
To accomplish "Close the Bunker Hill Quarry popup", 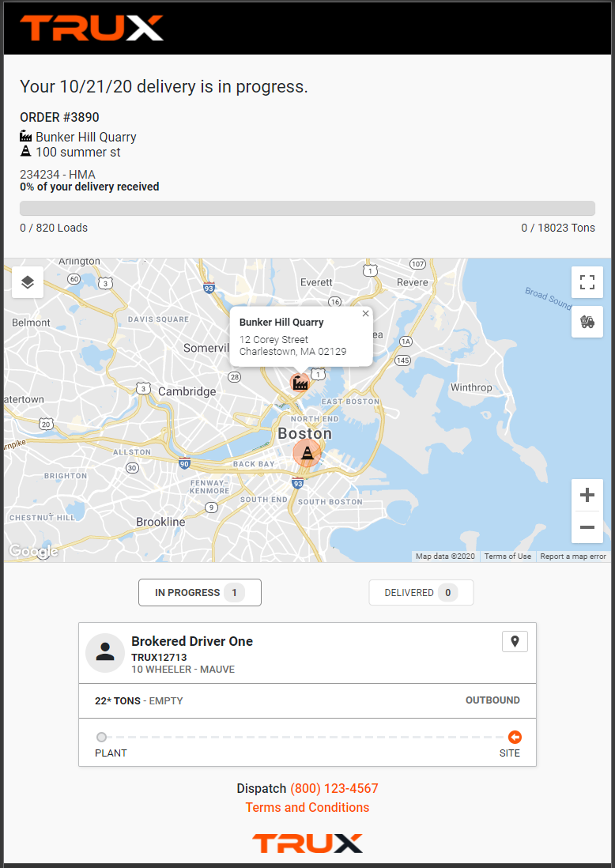I will coord(365,313).
